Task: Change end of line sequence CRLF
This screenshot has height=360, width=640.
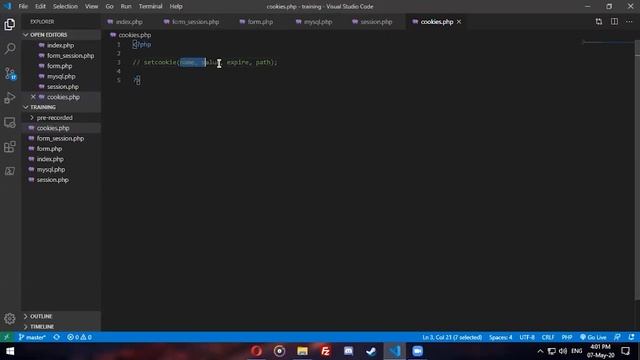Action: [x=548, y=337]
